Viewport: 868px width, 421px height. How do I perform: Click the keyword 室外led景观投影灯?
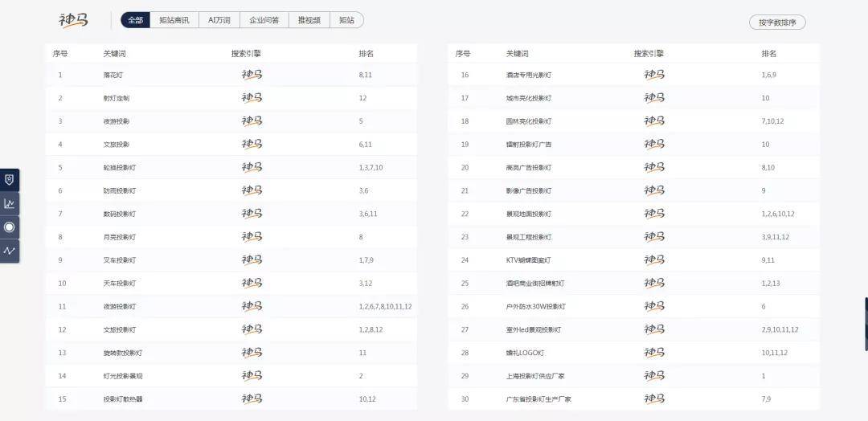pyautogui.click(x=534, y=329)
